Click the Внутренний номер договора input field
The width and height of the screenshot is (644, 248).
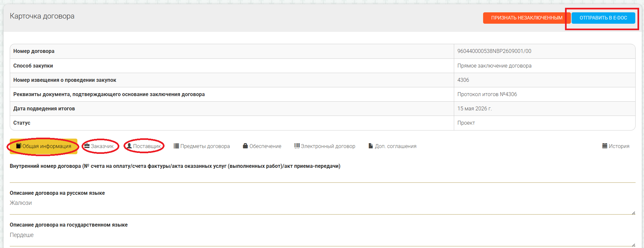click(x=322, y=177)
